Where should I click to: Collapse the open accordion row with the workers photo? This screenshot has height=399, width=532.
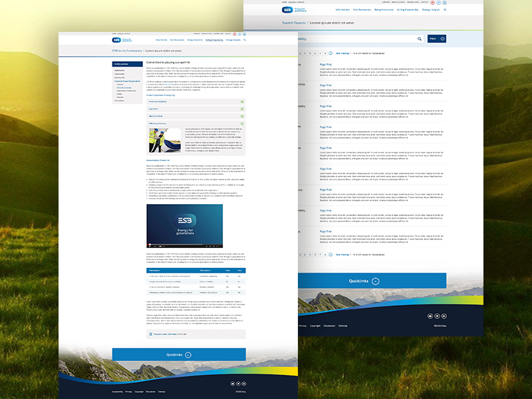click(196, 124)
